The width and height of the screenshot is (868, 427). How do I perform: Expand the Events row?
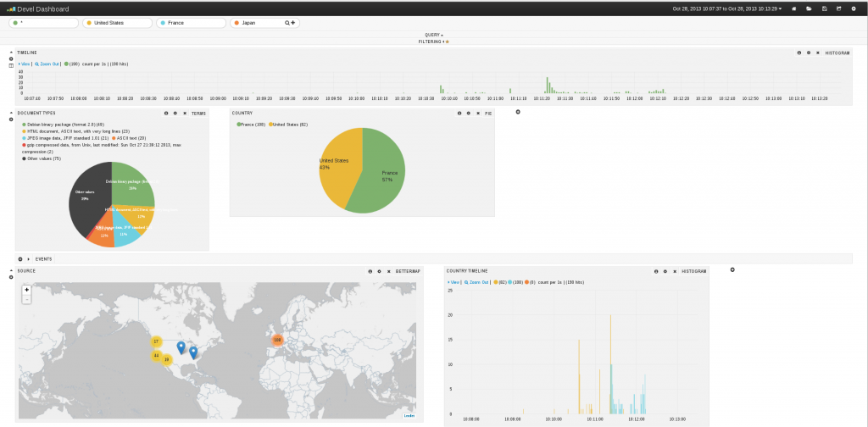(x=28, y=259)
